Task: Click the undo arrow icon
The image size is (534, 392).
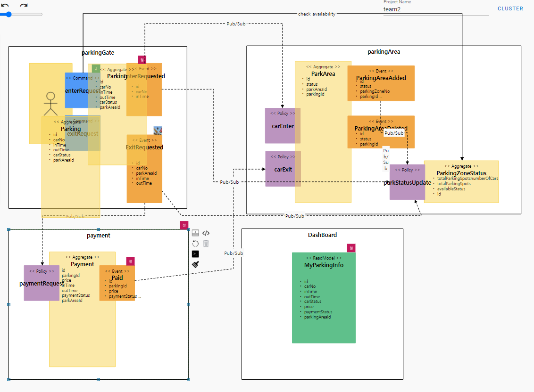Action: 5,5
